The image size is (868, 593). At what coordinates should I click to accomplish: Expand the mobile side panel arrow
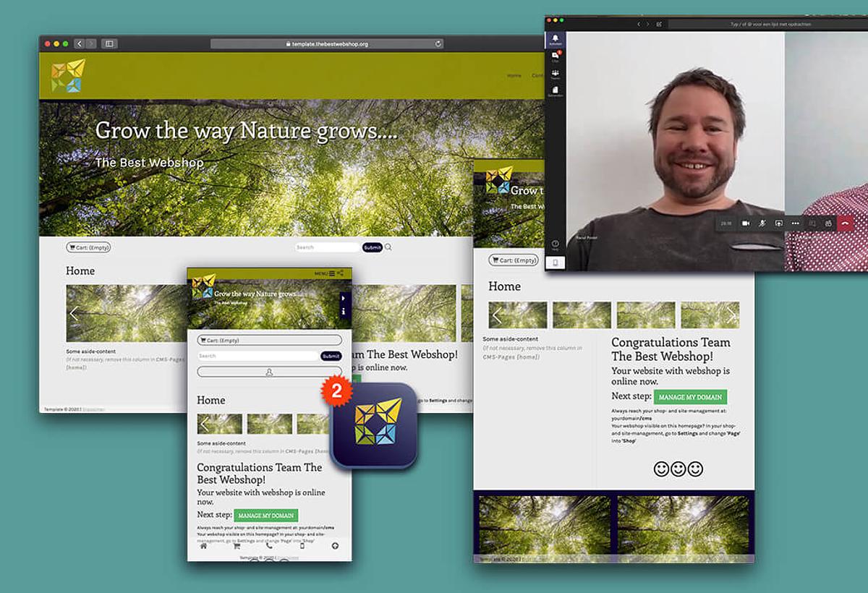click(x=344, y=297)
